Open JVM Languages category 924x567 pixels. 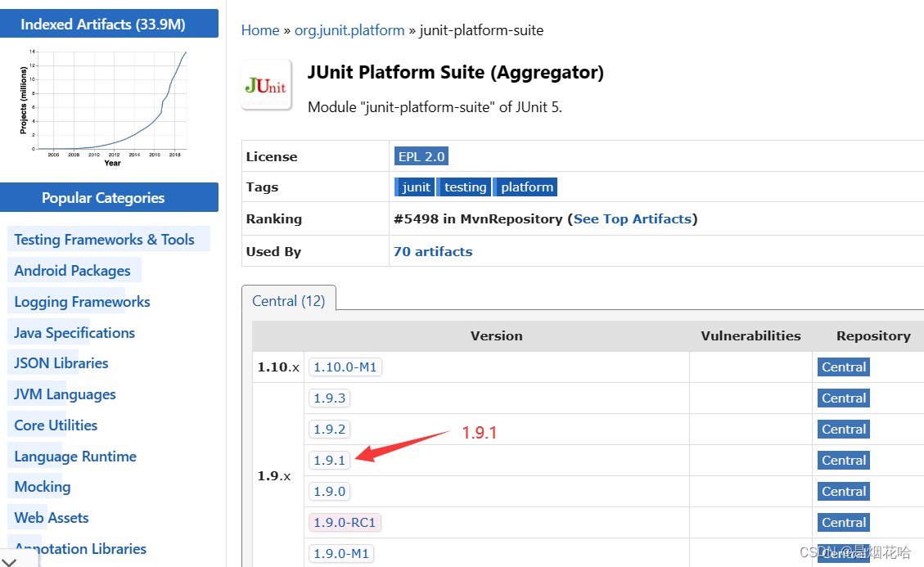pos(65,394)
